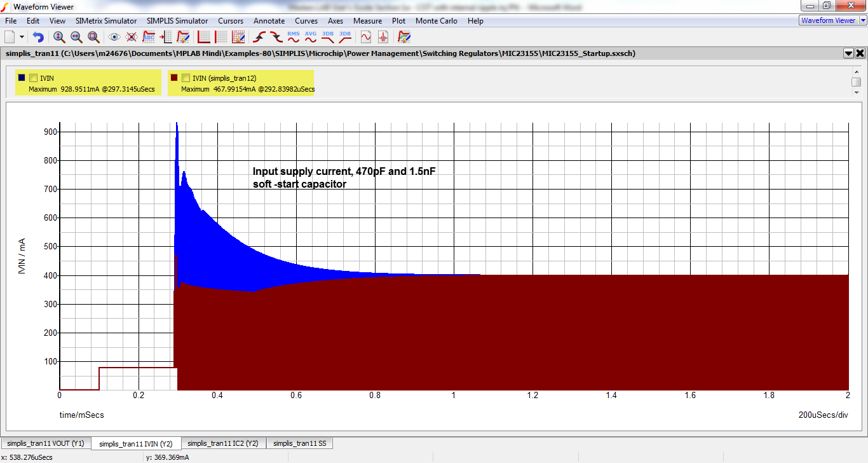Open the plot window dropdown arrow
Viewport: 868px width, 463px height.
tap(848, 53)
